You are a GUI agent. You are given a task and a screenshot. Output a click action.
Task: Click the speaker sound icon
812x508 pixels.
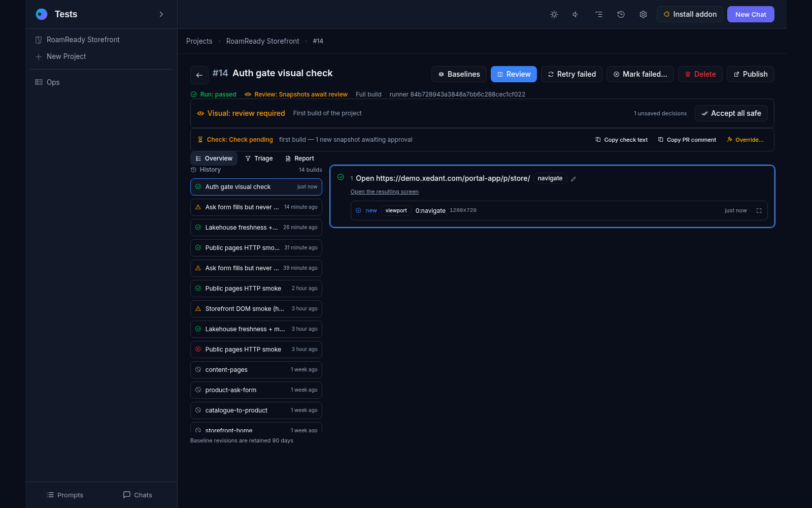576,14
